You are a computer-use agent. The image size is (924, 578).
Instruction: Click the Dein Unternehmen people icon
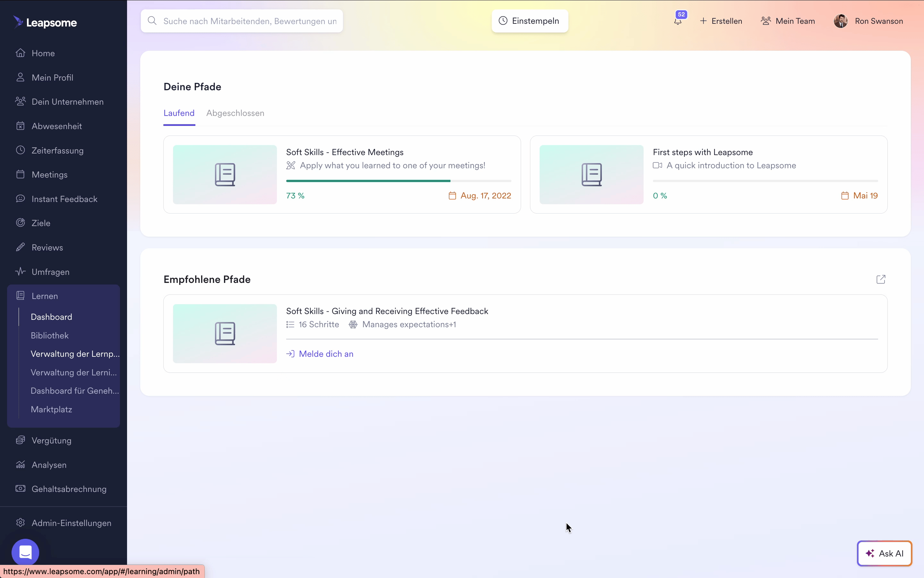tap(20, 101)
